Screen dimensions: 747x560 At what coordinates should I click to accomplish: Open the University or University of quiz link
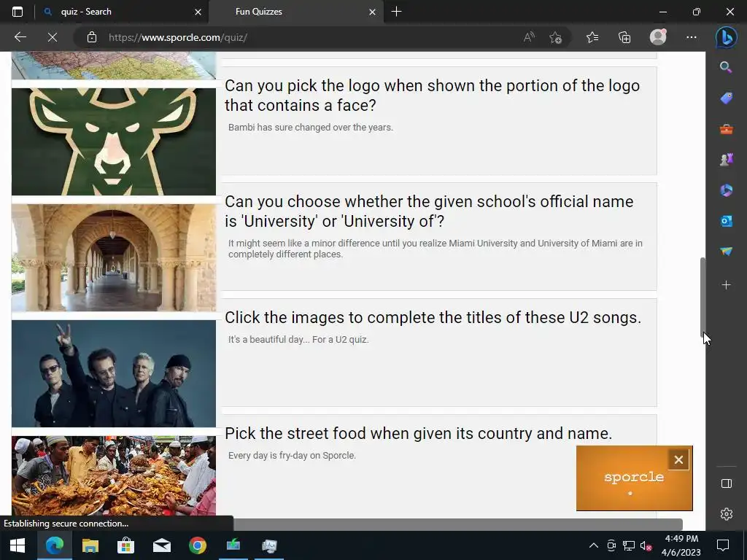429,211
